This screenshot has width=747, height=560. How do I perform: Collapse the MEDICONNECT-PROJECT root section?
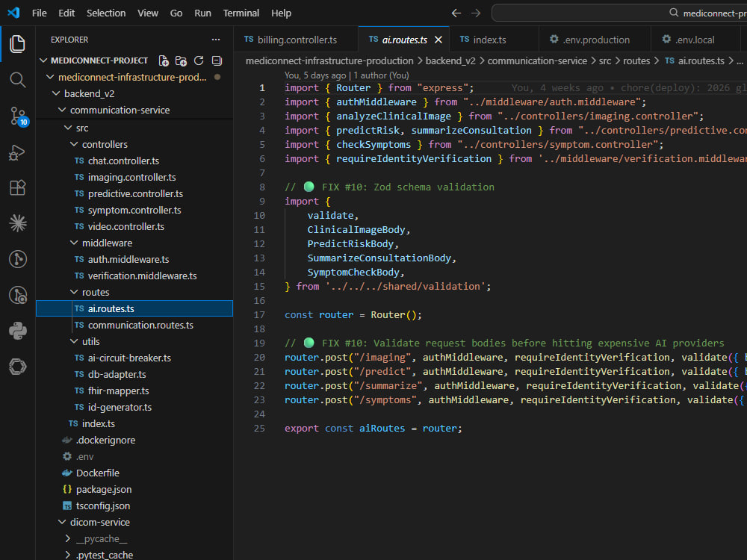point(43,60)
